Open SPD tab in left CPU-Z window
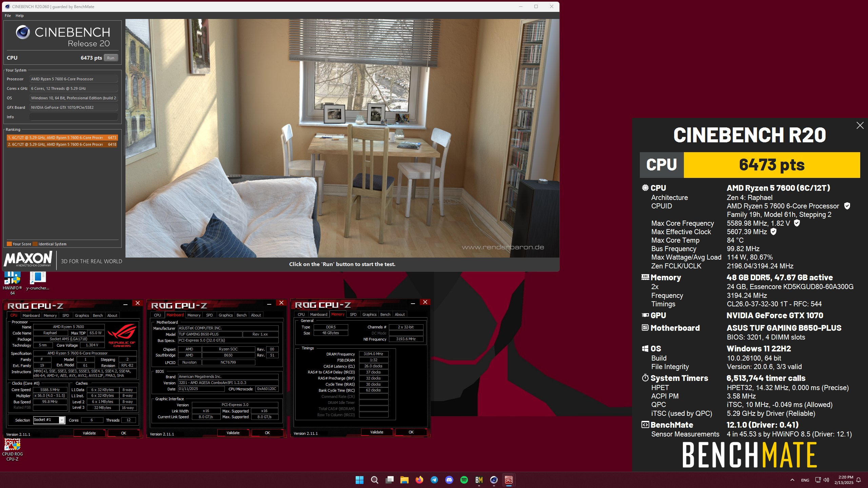Viewport: 868px width, 488px height. click(66, 316)
